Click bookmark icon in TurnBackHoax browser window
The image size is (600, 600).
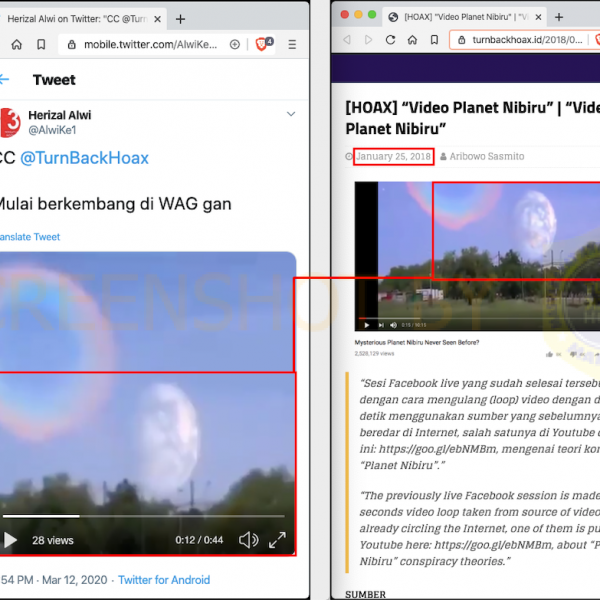434,40
